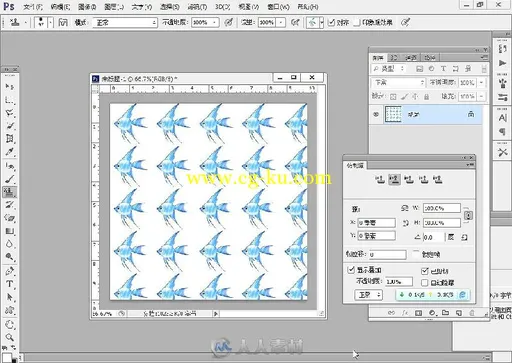This screenshot has width=512, height=363.
Task: Select the Lasso tool
Action: (10, 113)
